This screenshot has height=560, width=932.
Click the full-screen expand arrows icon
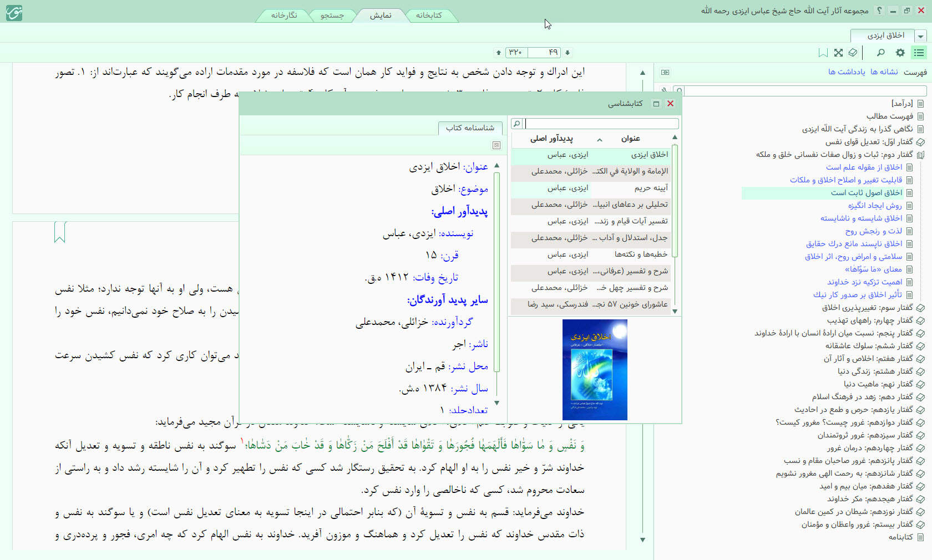pos(838,53)
